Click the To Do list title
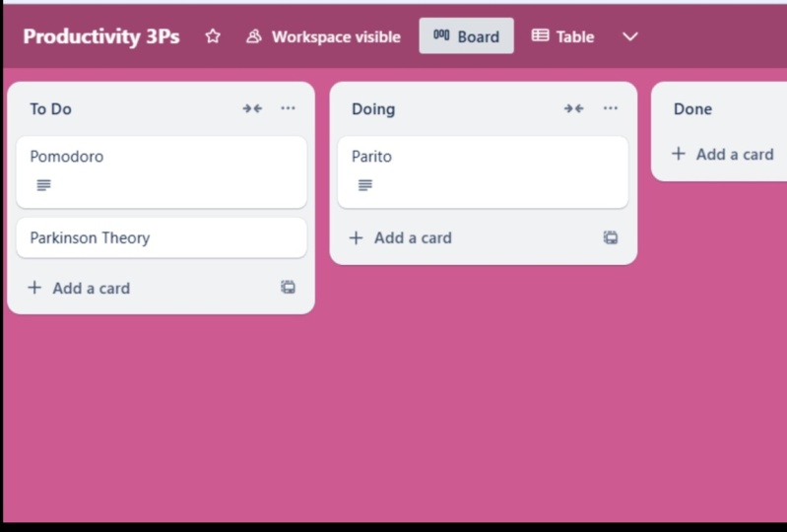The height and width of the screenshot is (532, 787). 50,109
